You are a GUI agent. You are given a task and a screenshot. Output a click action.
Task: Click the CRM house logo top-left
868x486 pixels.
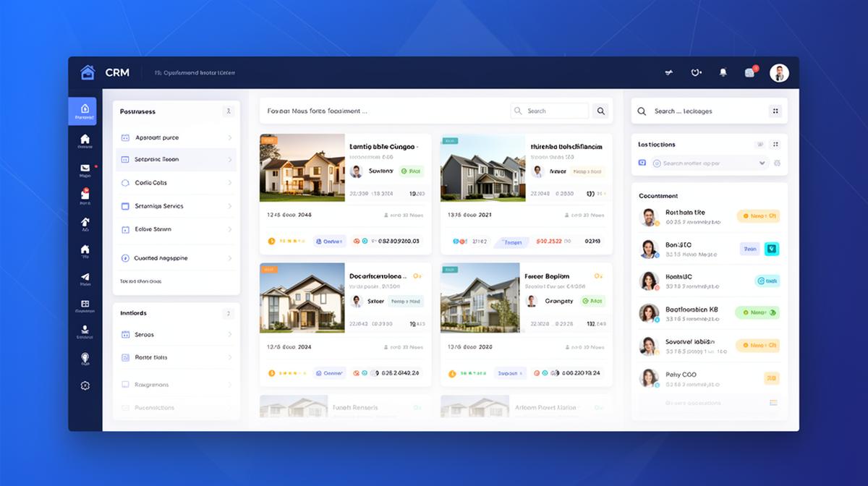89,72
